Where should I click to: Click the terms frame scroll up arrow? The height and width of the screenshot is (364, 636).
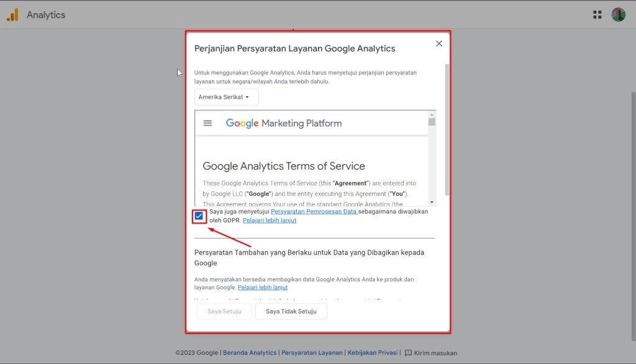432,115
